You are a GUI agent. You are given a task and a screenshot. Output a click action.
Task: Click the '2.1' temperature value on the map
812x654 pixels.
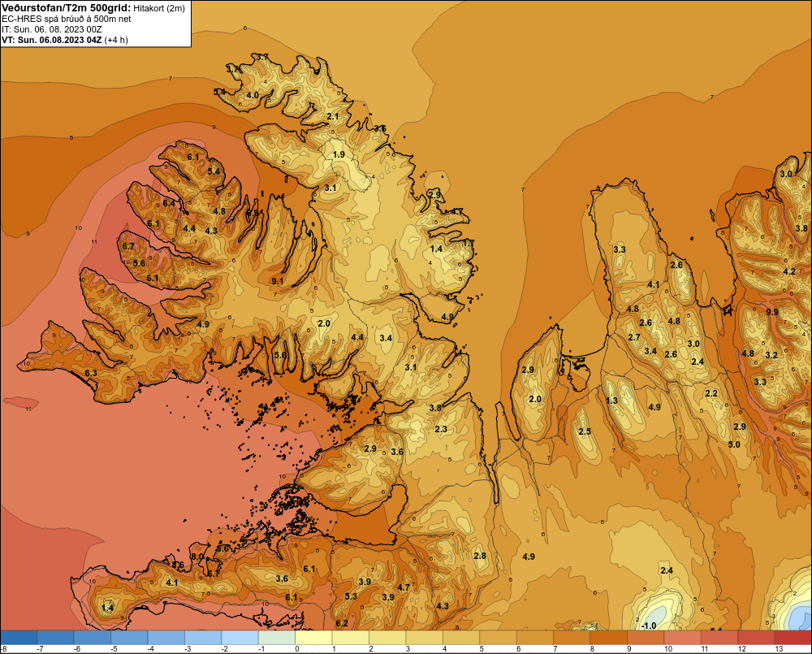(333, 116)
